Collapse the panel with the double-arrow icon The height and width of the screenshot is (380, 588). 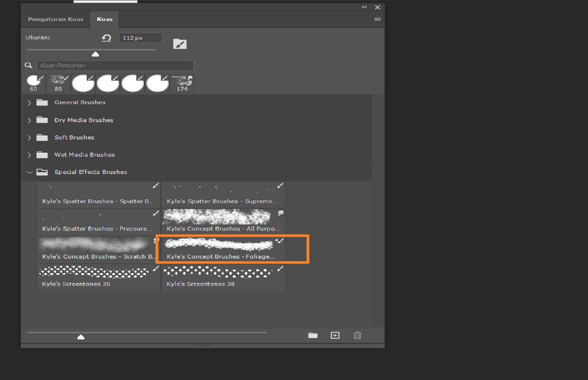tap(364, 7)
